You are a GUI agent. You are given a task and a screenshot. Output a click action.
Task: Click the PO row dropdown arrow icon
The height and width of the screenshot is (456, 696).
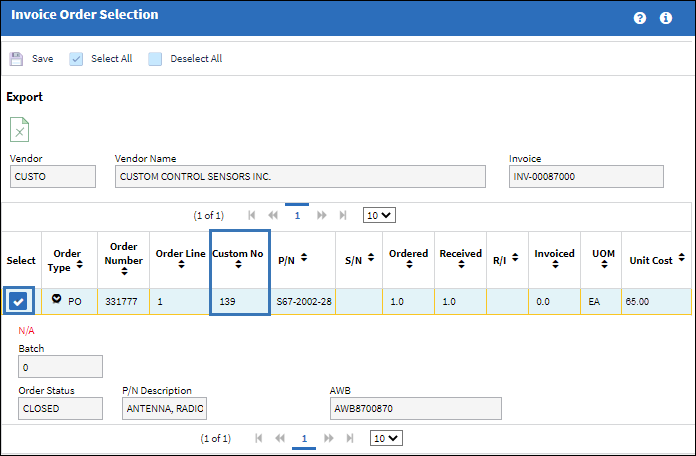coord(56,298)
